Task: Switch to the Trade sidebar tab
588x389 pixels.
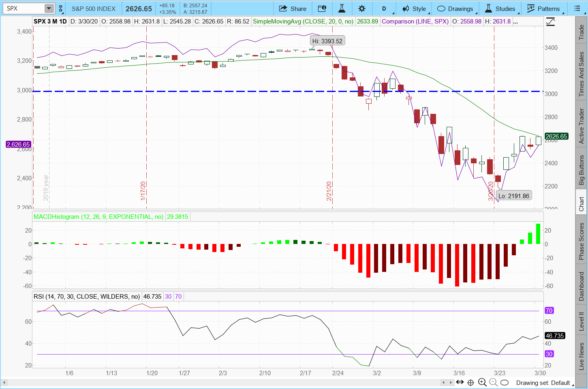Action: click(x=582, y=29)
